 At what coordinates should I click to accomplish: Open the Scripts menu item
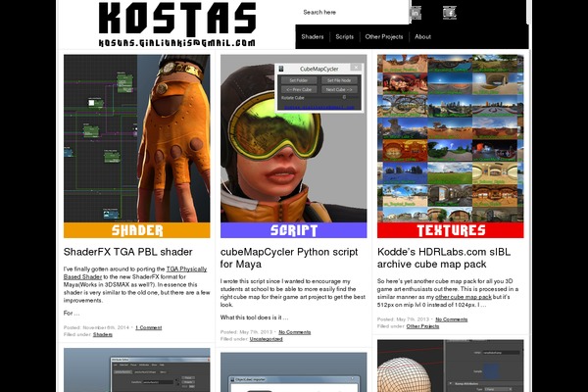pyautogui.click(x=344, y=37)
